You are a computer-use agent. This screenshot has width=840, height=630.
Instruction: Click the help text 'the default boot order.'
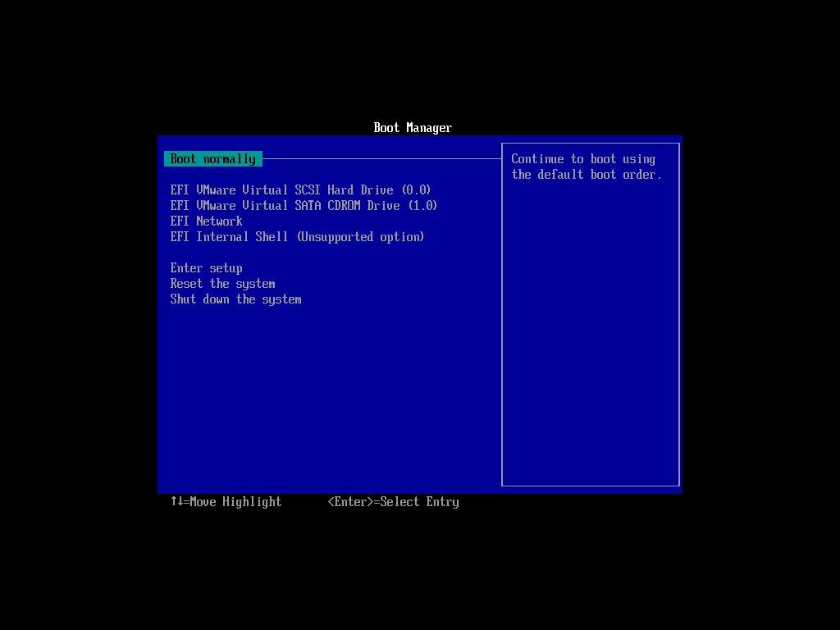coord(587,175)
